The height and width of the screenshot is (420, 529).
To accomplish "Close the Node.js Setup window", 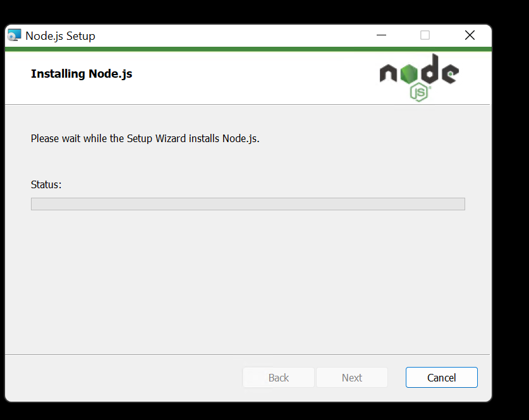I will pyautogui.click(x=470, y=35).
